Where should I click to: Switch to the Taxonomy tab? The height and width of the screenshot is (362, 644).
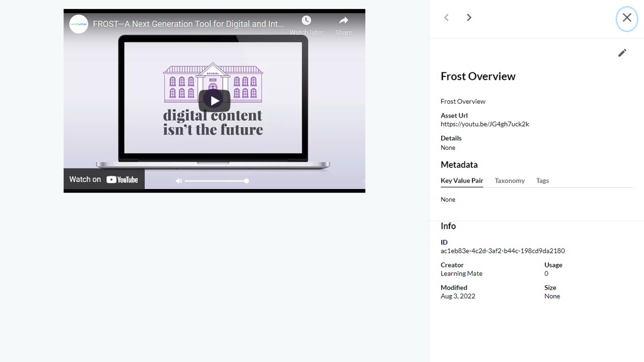pyautogui.click(x=510, y=180)
